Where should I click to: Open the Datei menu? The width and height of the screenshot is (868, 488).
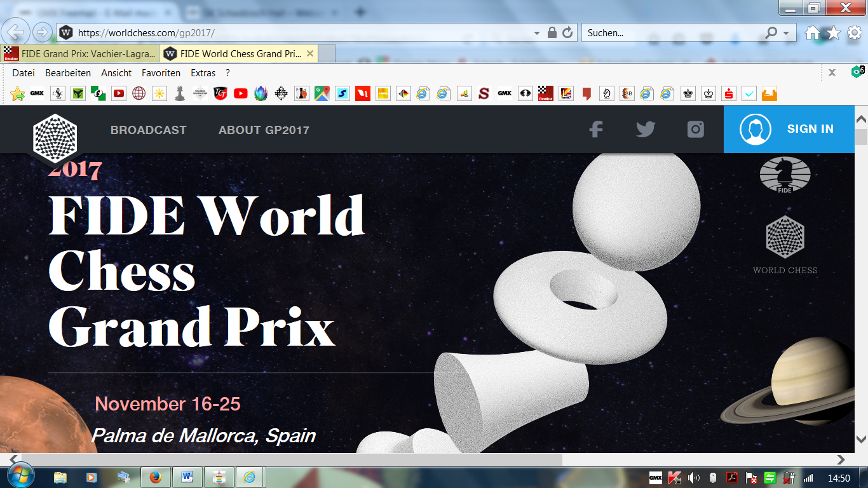(x=24, y=73)
